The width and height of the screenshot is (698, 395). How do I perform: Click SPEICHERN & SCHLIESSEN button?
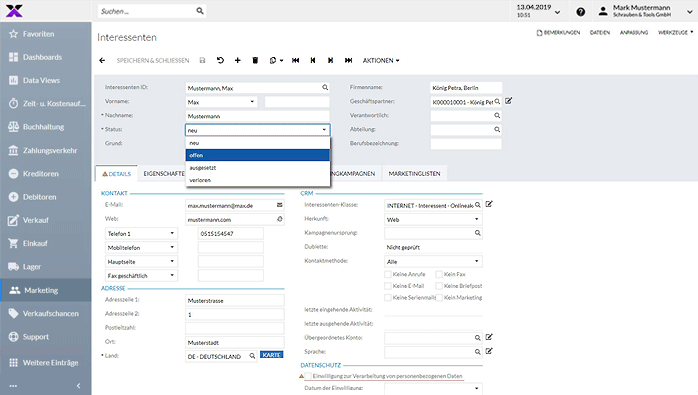153,60
